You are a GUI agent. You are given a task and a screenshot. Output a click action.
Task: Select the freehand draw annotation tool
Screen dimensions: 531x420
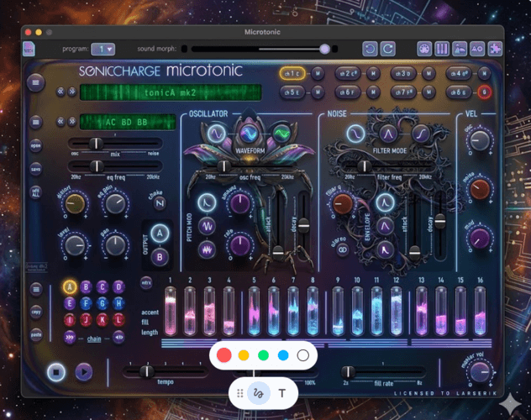click(x=260, y=392)
